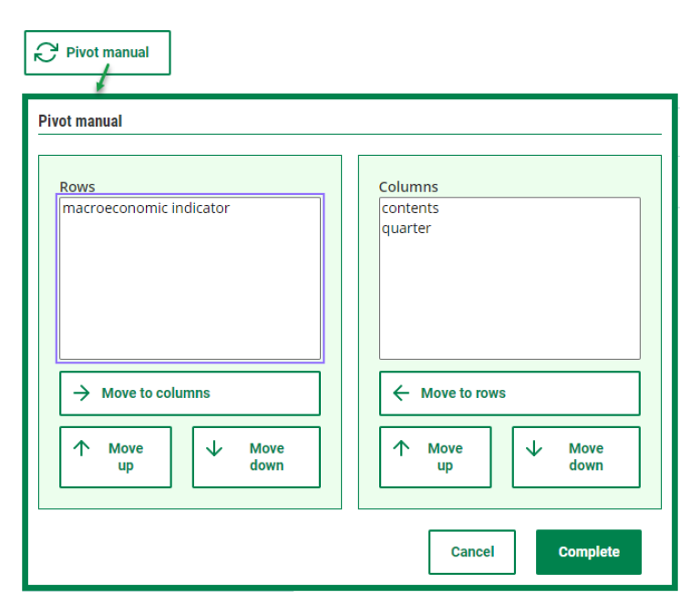This screenshot has width=700, height=613.
Task: Click the down arrow icon under Columns list
Action: 533,449
